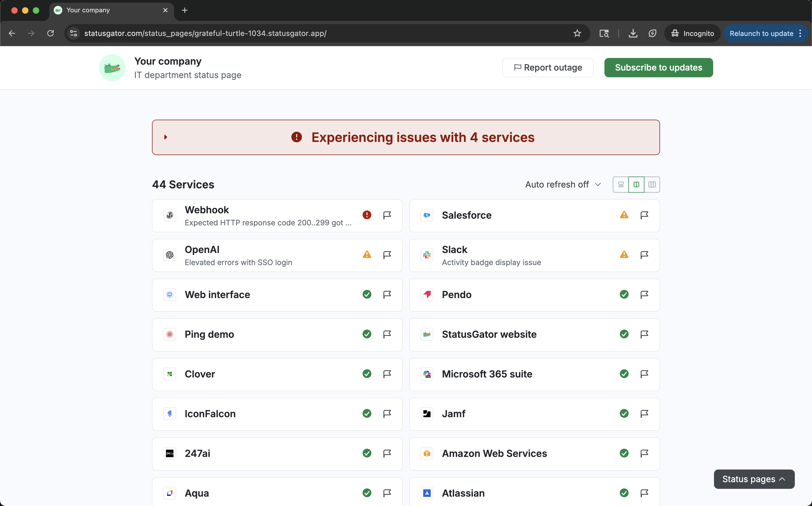Open the Amazon Web Services card
The image size is (812, 506).
[494, 453]
